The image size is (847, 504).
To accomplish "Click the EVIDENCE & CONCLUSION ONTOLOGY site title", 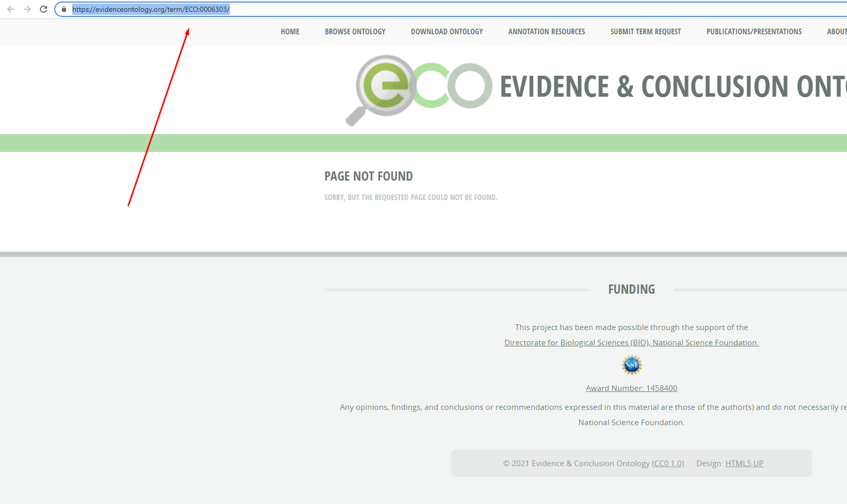I will tap(666, 86).
